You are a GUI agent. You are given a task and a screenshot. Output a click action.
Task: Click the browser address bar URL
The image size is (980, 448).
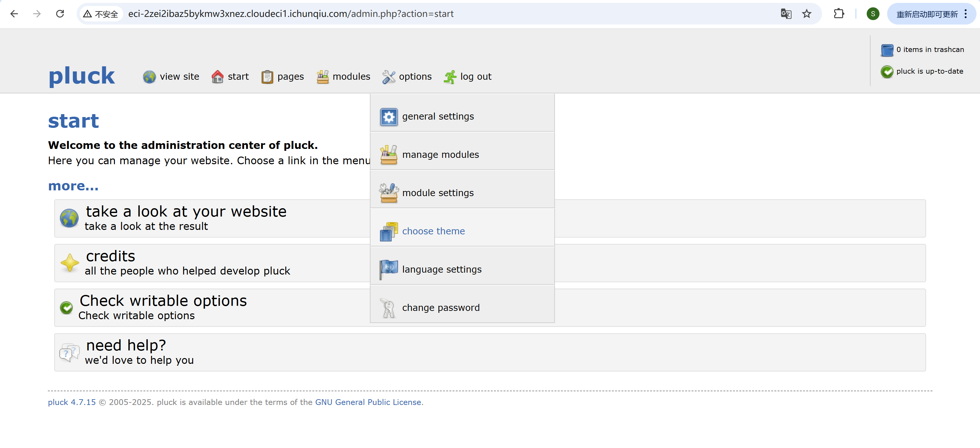(291, 14)
